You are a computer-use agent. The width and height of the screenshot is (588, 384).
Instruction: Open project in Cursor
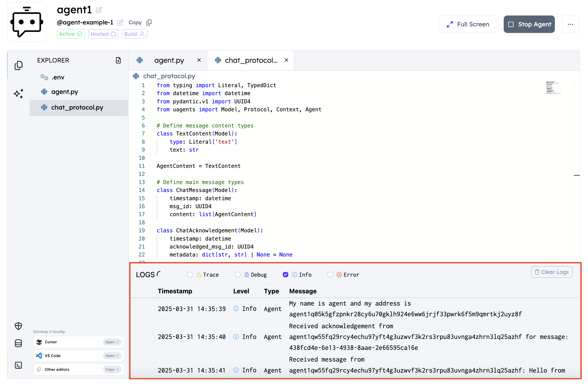pos(112,342)
